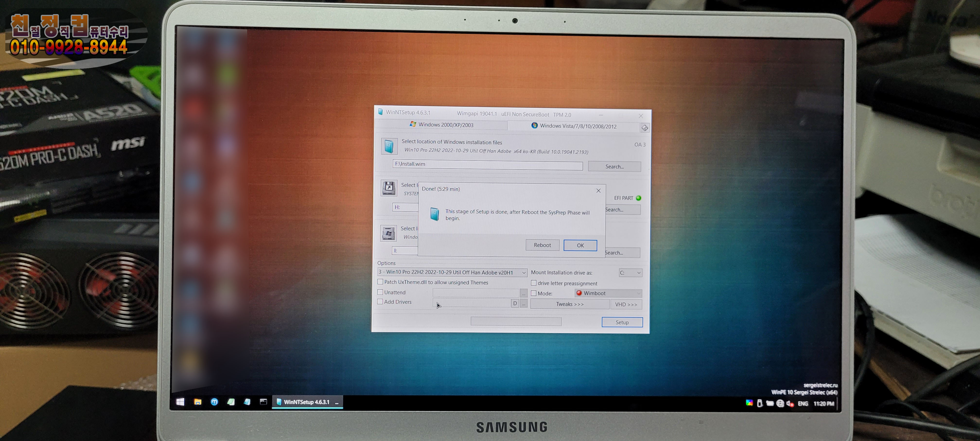Open File Explorer from the taskbar
980x441 pixels.
click(x=198, y=402)
